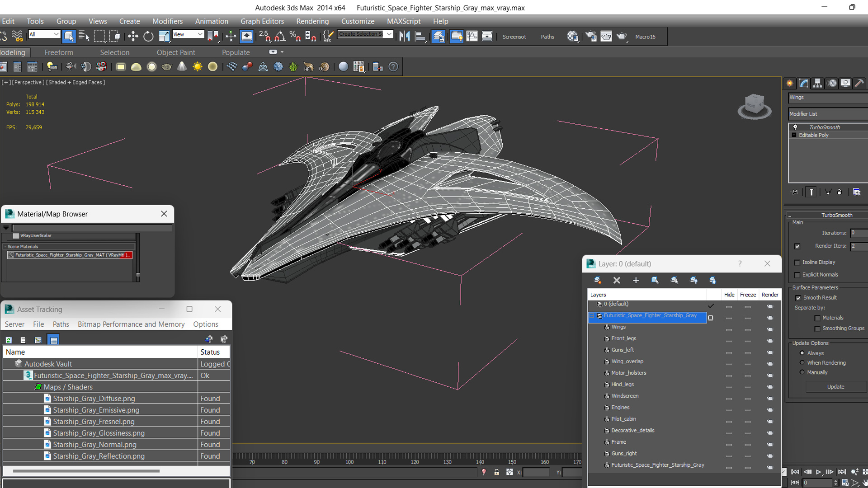Click the Status column header
The image size is (868, 488).
tap(213, 352)
